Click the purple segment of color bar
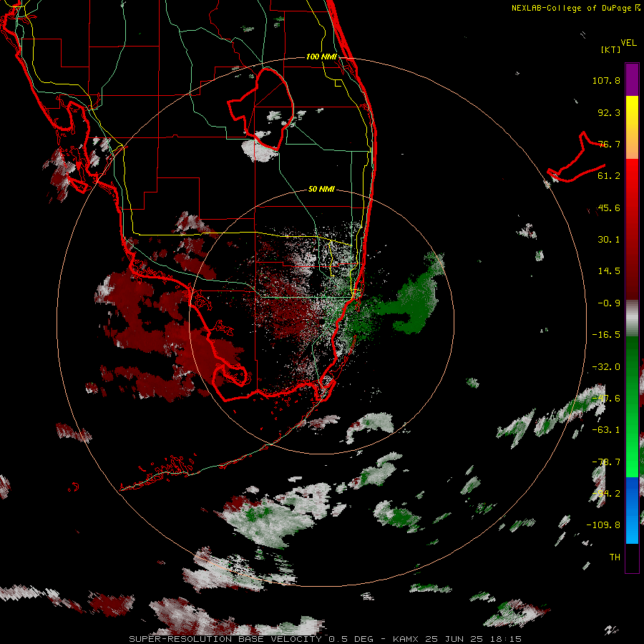 (x=632, y=80)
